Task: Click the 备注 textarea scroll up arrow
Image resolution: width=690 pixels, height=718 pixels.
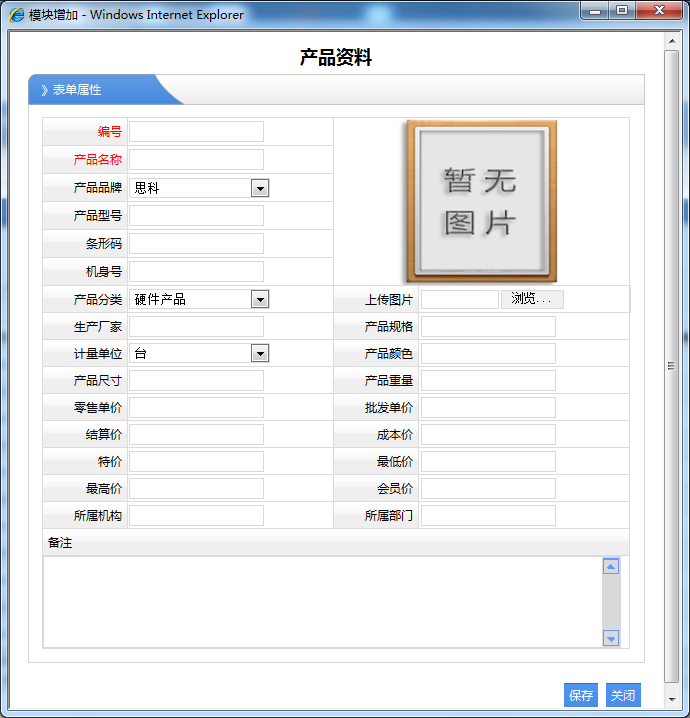Action: (x=611, y=567)
